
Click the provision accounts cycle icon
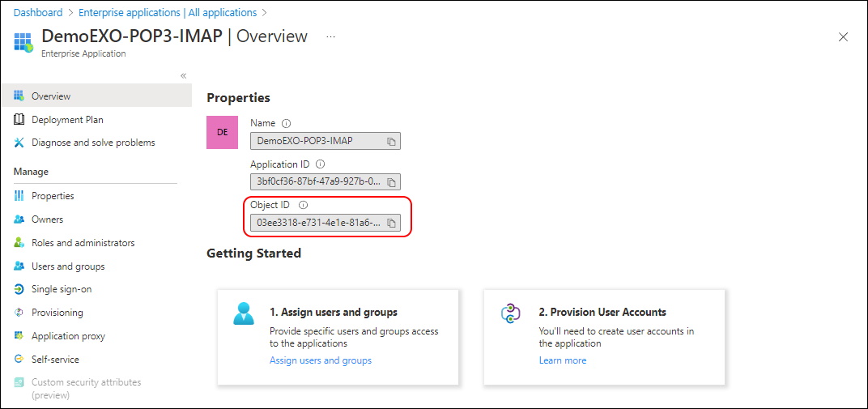pos(508,313)
